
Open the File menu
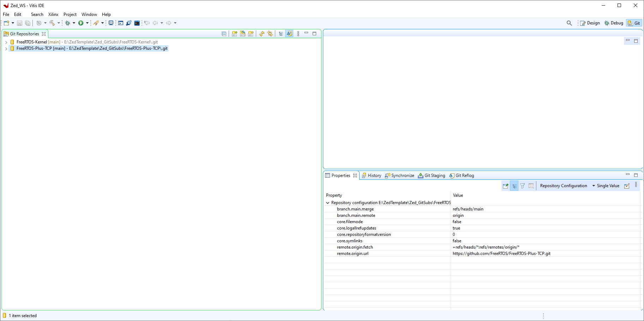tap(6, 14)
